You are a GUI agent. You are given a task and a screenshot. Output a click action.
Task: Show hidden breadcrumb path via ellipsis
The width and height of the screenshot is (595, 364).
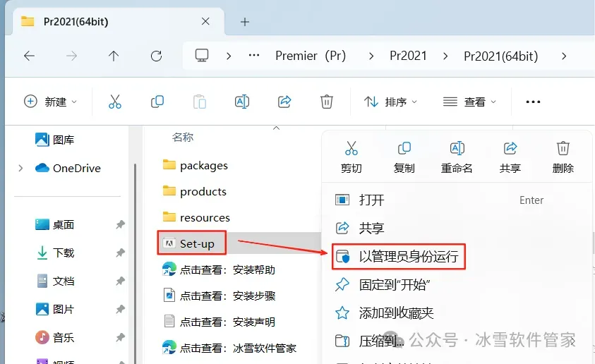click(x=254, y=56)
